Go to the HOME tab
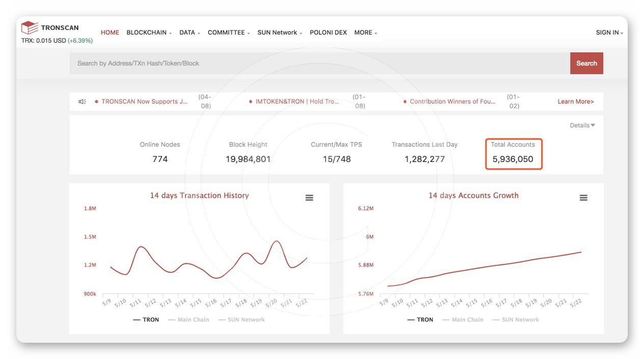644x359 pixels. click(x=110, y=33)
